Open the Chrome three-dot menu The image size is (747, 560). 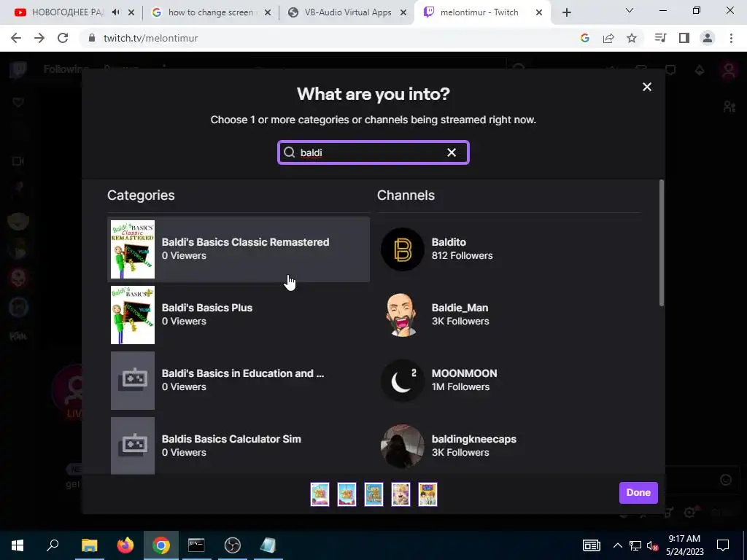731,38
